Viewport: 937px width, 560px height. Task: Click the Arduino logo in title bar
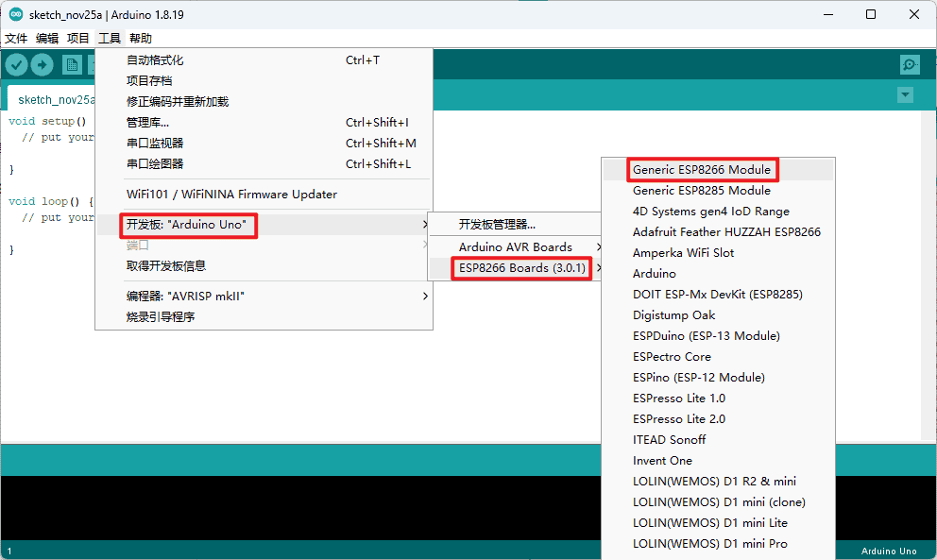pyautogui.click(x=16, y=14)
